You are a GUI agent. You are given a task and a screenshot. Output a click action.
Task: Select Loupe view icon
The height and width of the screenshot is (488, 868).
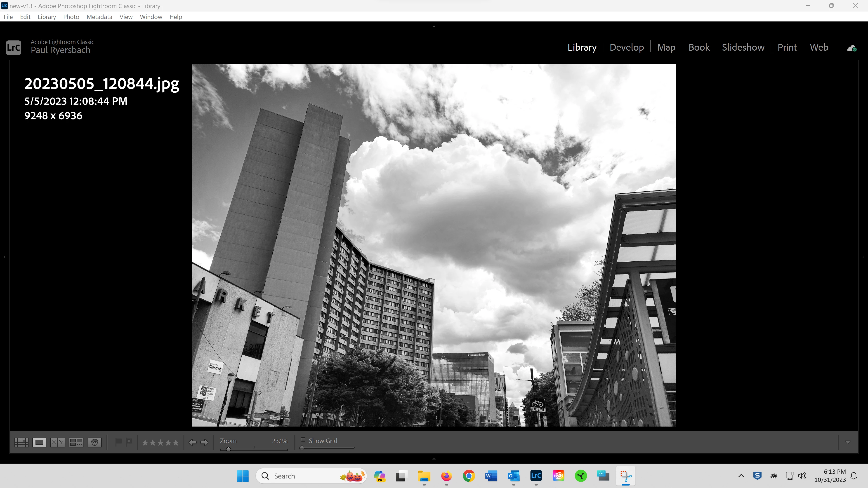(39, 442)
